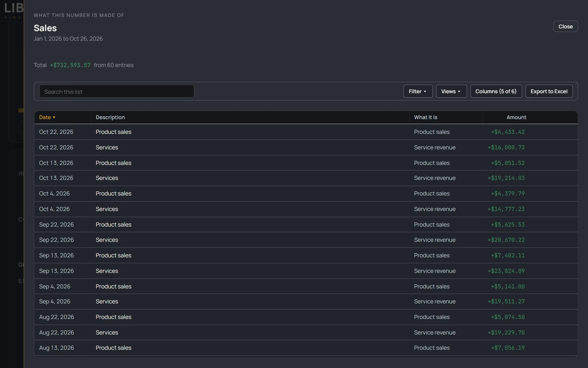
Task: Click the date range Jan 1, 2026 to Oct 26, 2026
Action: (68, 39)
